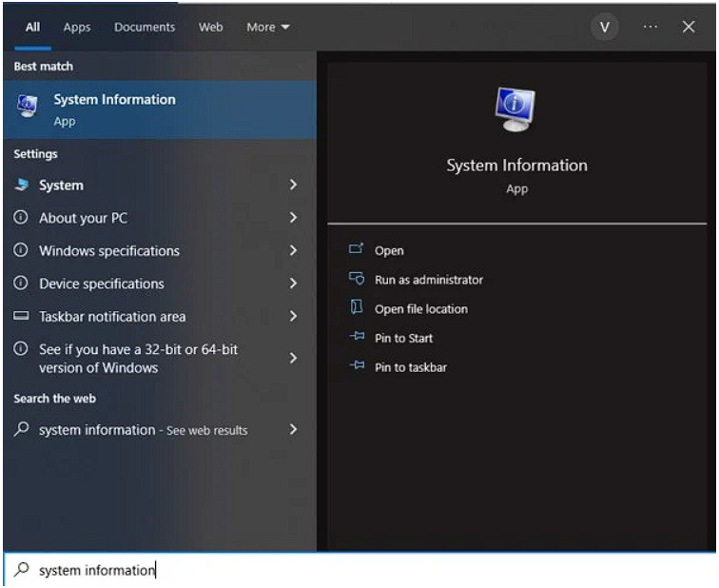Expand the Device specifications chevron

(x=293, y=284)
